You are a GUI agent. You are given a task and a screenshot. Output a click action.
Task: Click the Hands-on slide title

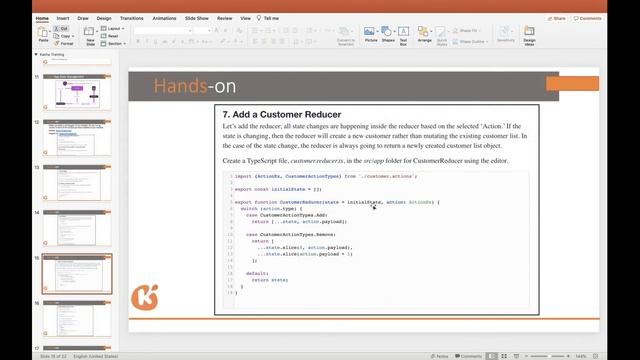[195, 86]
